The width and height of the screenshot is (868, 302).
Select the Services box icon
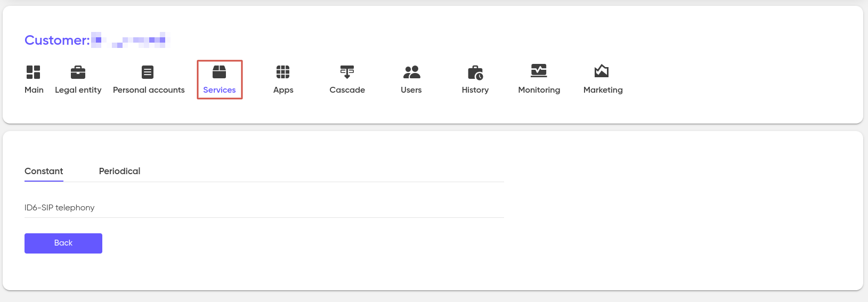point(219,72)
